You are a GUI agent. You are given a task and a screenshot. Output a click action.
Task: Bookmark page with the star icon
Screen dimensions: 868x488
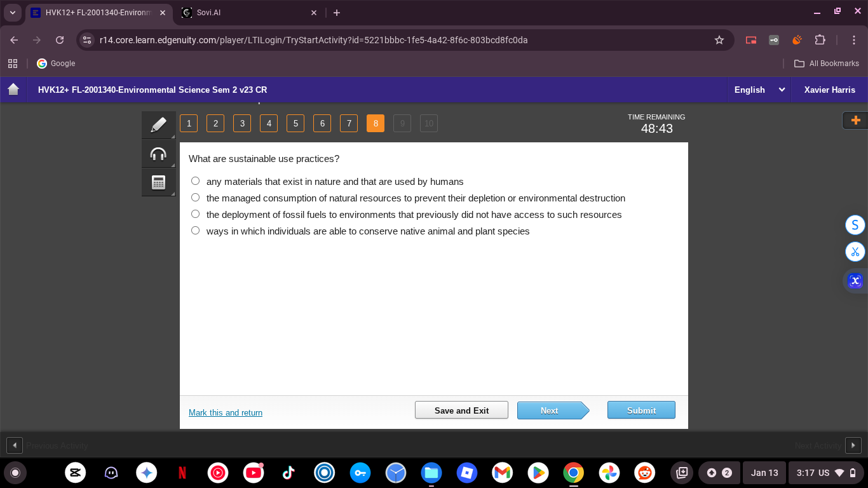click(x=719, y=40)
